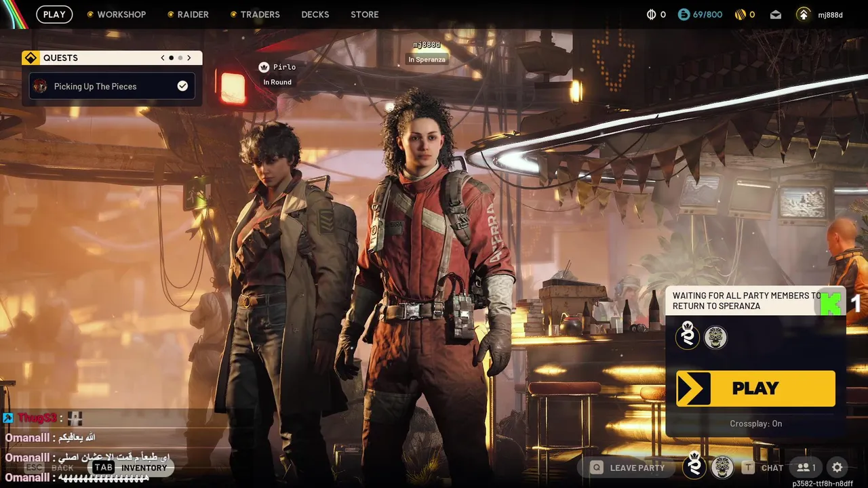Click the skull avatar in the ready panel

coord(715,337)
